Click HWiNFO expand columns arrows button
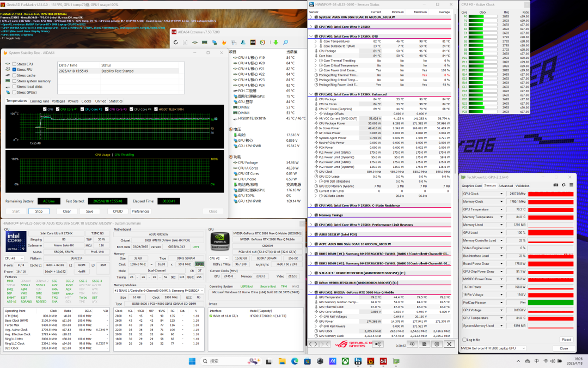Image resolution: width=588 pixels, height=368 pixels. click(314, 344)
